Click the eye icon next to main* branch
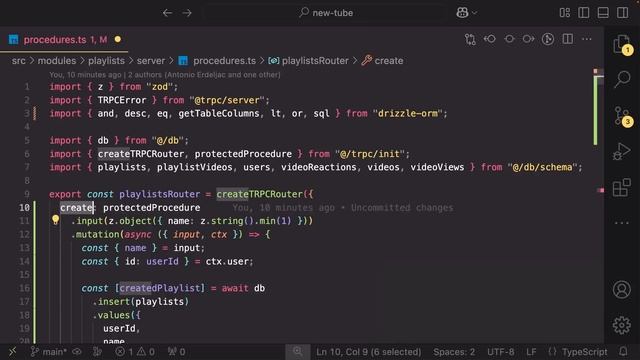Image resolution: width=640 pixels, height=360 pixels. point(77,351)
